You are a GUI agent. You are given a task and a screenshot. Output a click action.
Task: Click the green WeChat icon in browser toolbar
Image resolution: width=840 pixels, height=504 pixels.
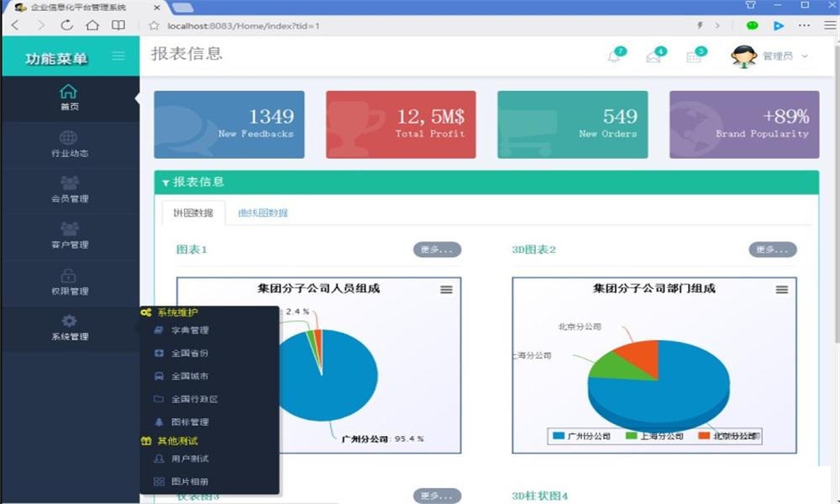(x=752, y=25)
